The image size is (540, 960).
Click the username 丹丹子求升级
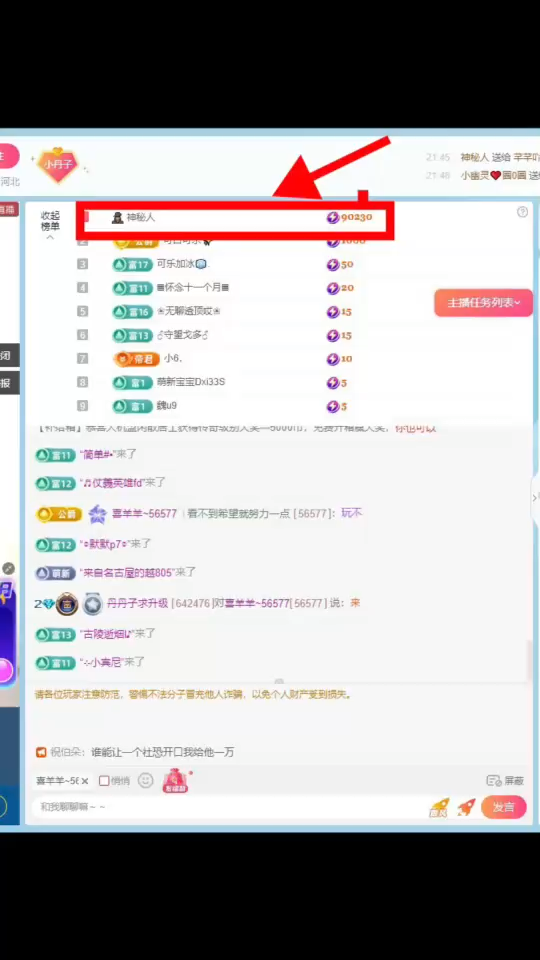138,603
